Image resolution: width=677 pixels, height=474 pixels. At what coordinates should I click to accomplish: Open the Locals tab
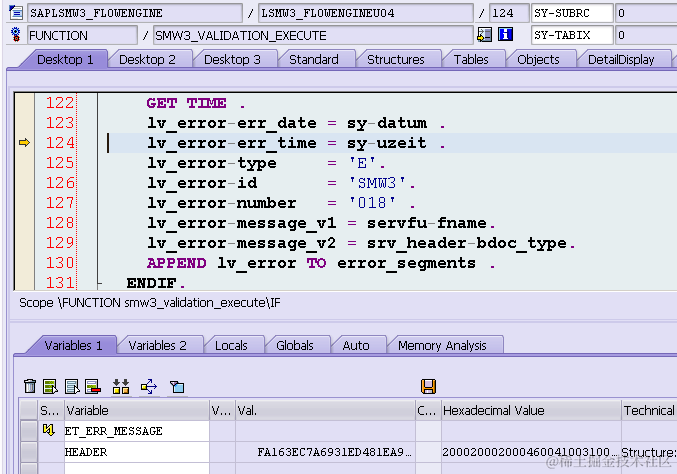coord(231,346)
